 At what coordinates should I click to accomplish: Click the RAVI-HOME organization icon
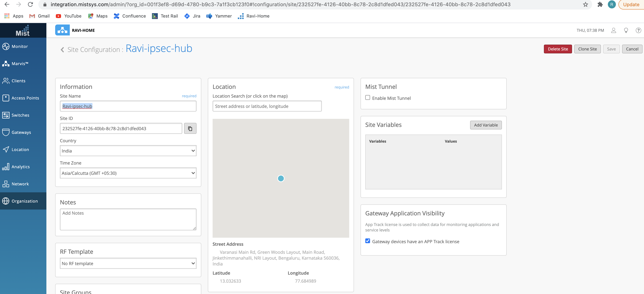[x=62, y=30]
